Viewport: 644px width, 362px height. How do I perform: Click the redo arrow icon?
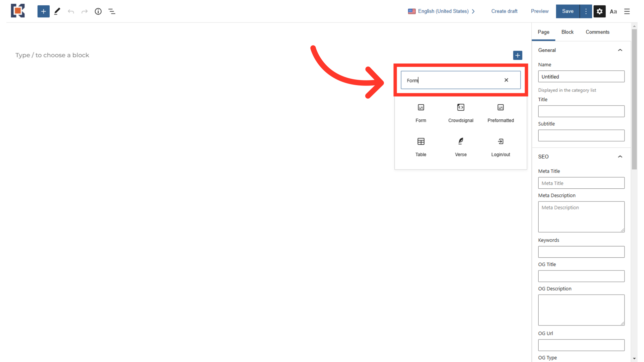(85, 11)
